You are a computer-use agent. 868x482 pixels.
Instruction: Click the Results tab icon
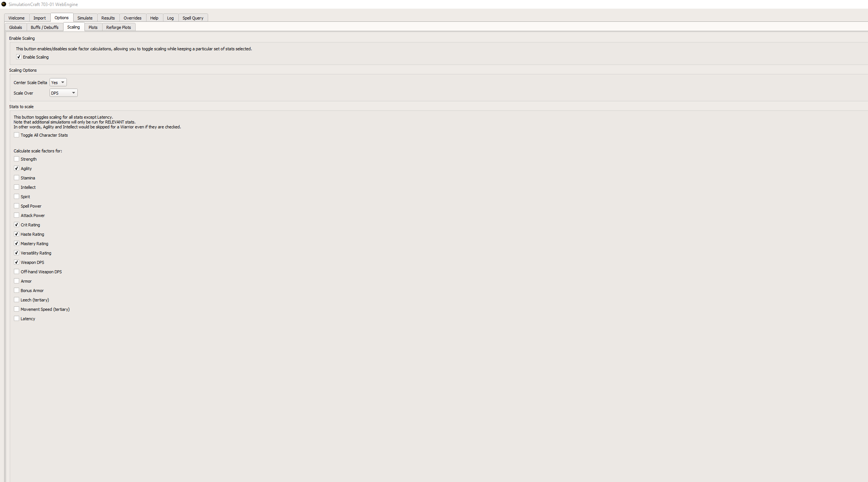107,17
